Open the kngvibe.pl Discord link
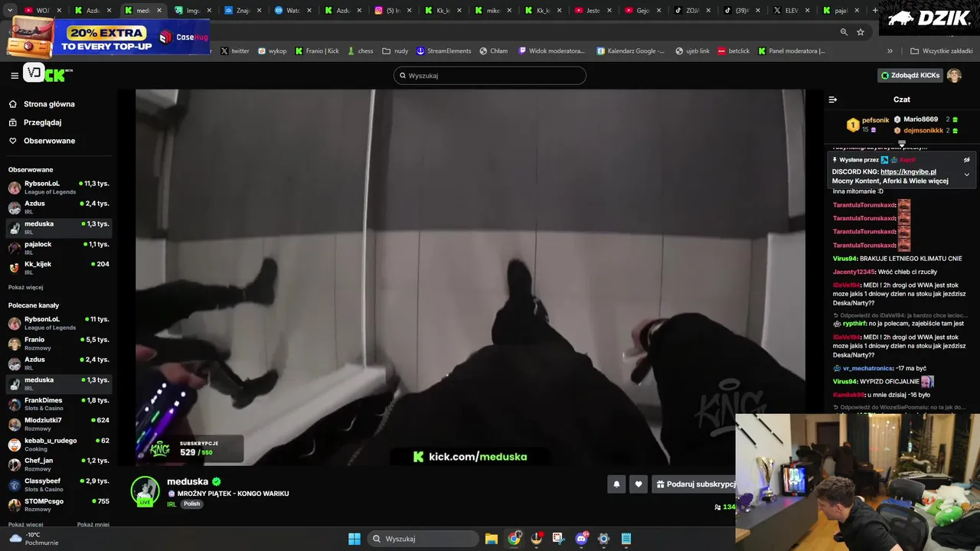The height and width of the screenshot is (551, 980). [x=908, y=172]
